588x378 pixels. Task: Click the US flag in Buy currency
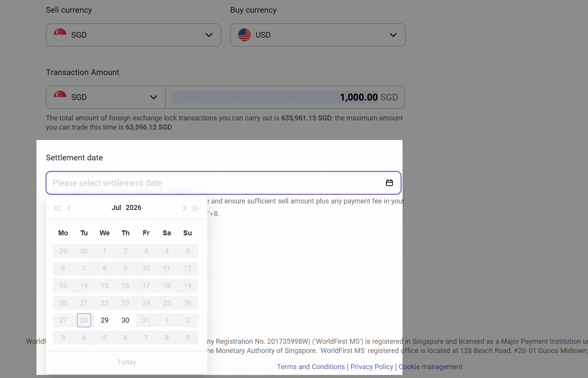(x=244, y=35)
